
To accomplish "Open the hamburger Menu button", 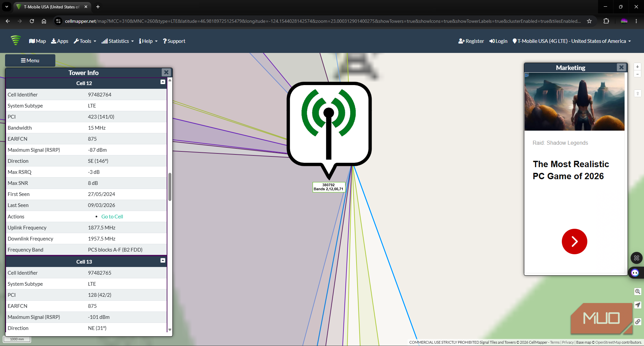I will tap(30, 60).
